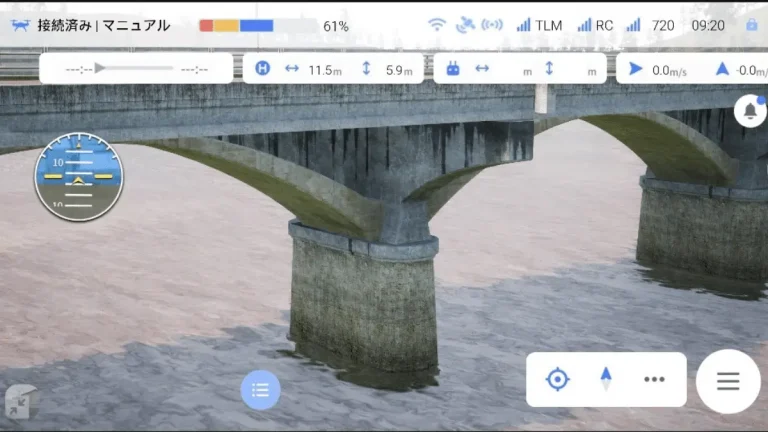Open the round hamburger main menu

click(728, 381)
